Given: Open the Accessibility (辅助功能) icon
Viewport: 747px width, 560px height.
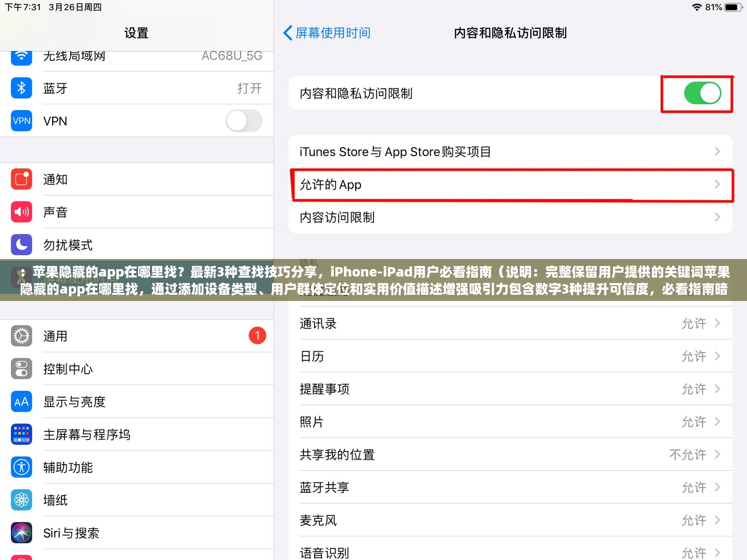Looking at the screenshot, I should pos(21,467).
